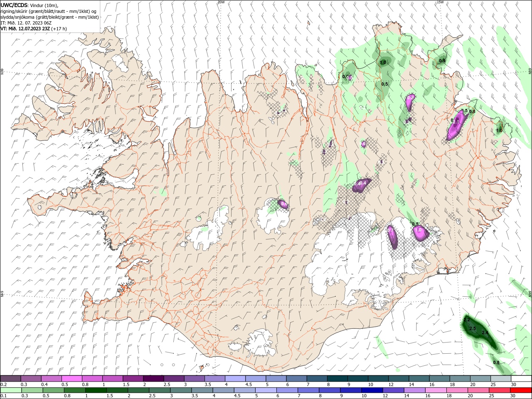Click the '0.9' rain value in the northeast
Image resolution: width=532 pixels, height=399 pixels.
click(442, 61)
